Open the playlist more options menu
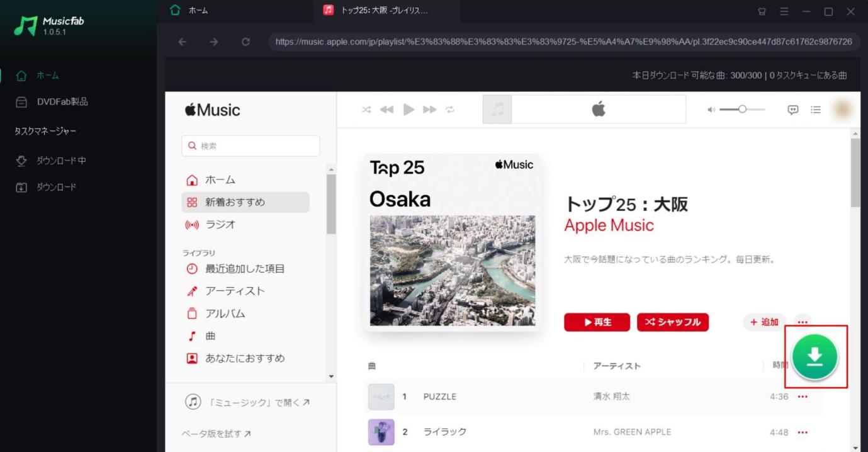The height and width of the screenshot is (452, 868). click(803, 322)
